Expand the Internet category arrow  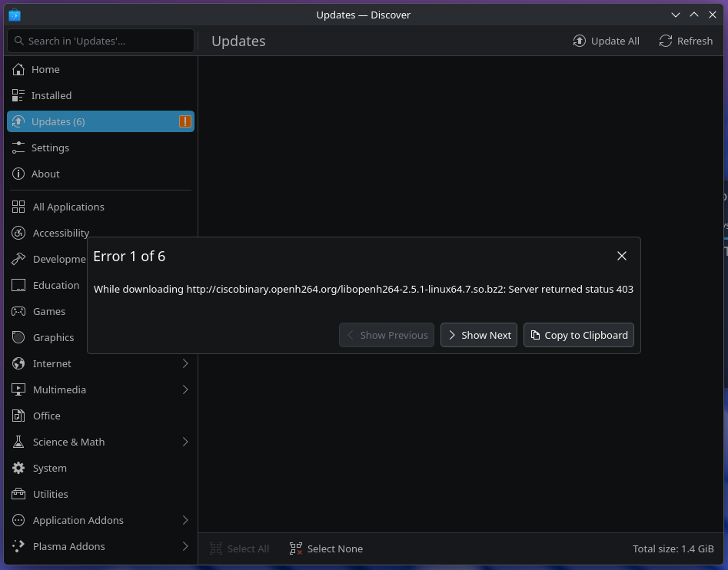click(x=184, y=363)
